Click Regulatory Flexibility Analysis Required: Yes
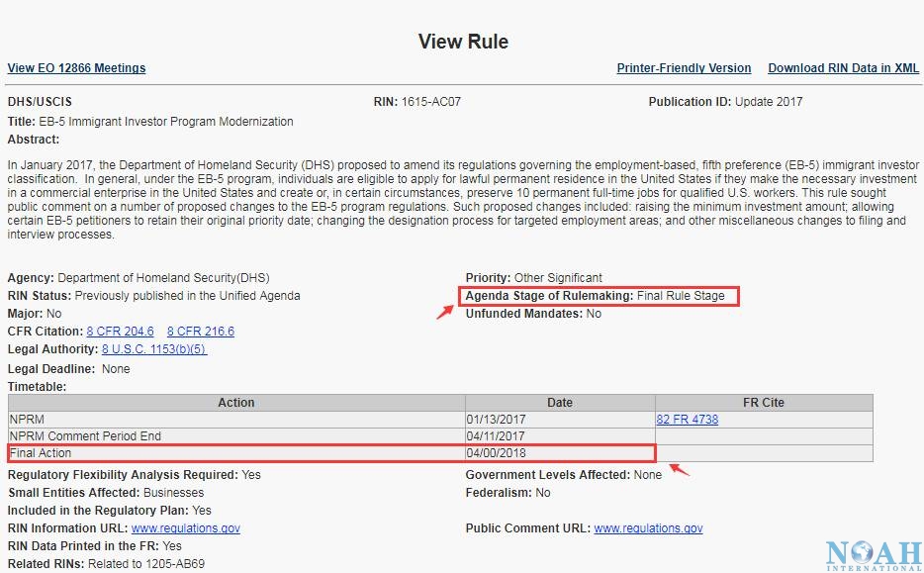 [x=135, y=475]
